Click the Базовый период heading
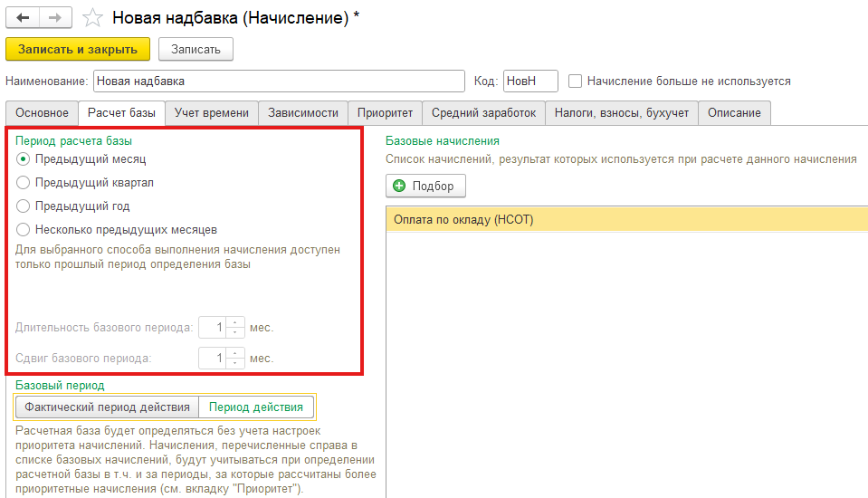 tap(60, 385)
